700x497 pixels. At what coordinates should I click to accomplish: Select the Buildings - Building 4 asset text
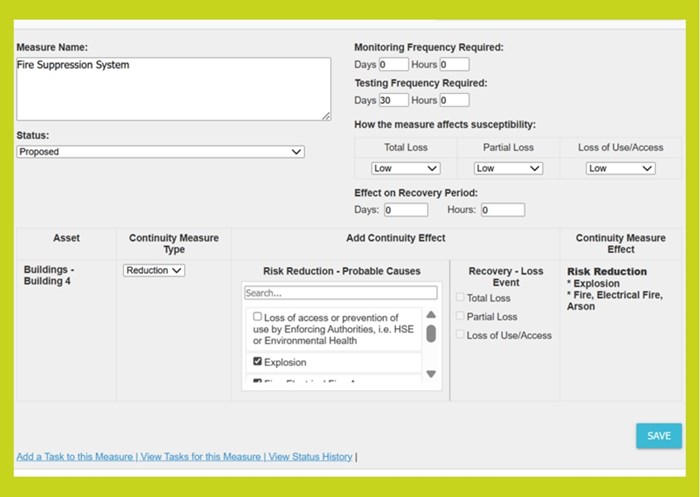[49, 276]
